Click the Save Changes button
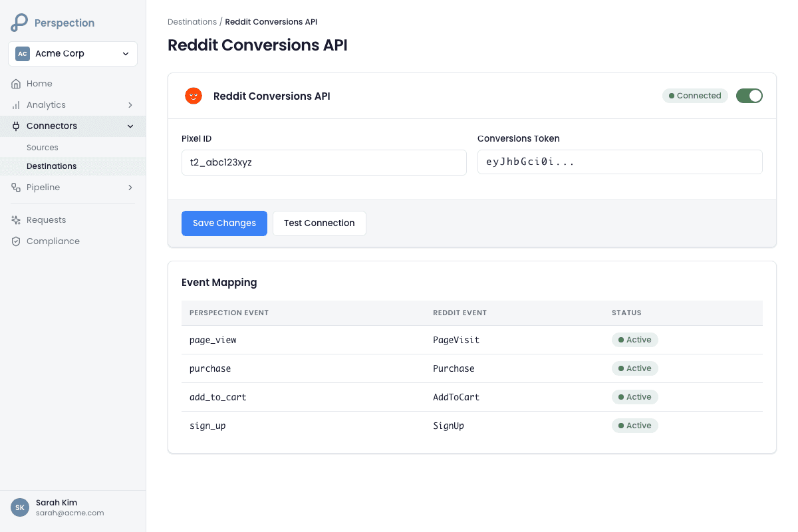798x532 pixels. [224, 223]
